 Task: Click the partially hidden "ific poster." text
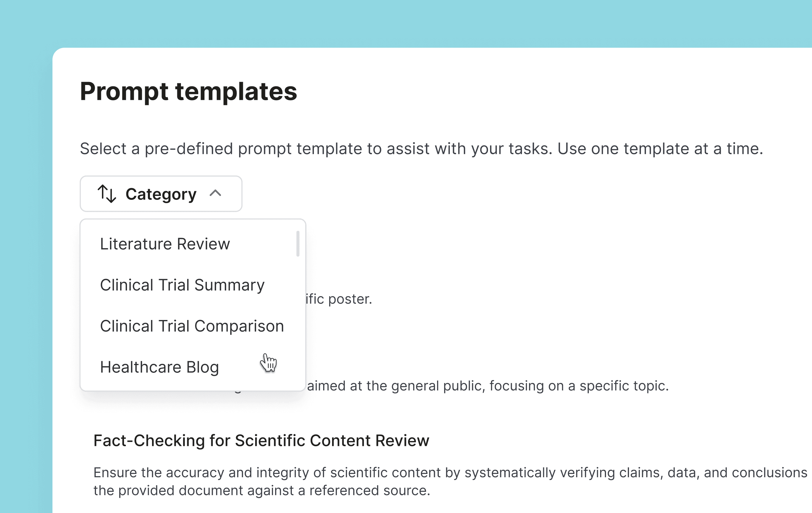pyautogui.click(x=339, y=299)
